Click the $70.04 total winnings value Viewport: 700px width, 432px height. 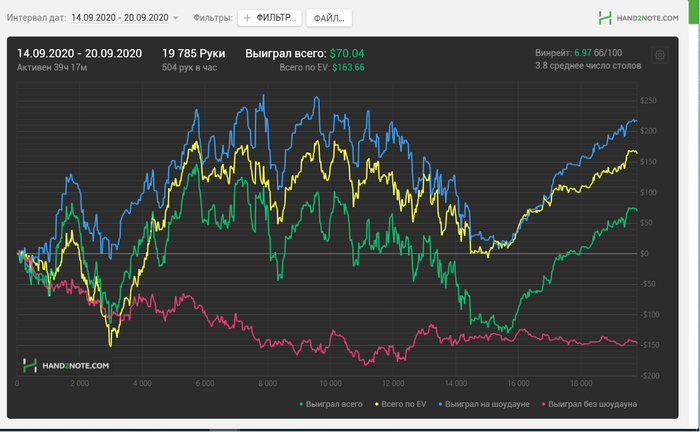click(347, 54)
